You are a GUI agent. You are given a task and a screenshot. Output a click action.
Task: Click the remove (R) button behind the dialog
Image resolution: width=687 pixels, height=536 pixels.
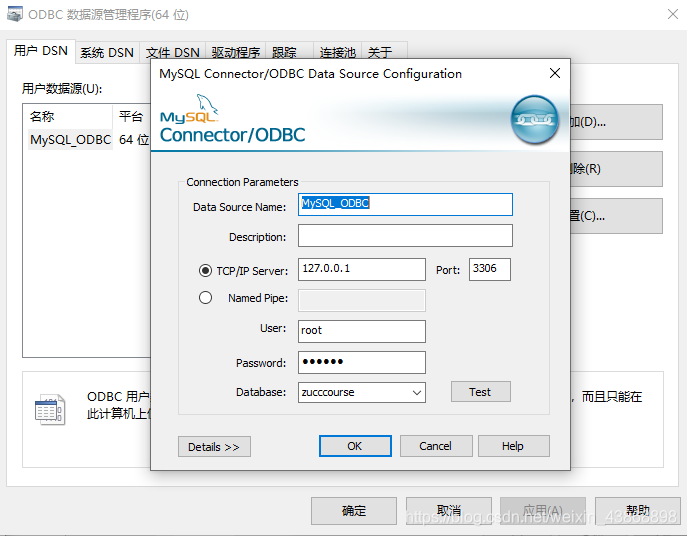616,169
